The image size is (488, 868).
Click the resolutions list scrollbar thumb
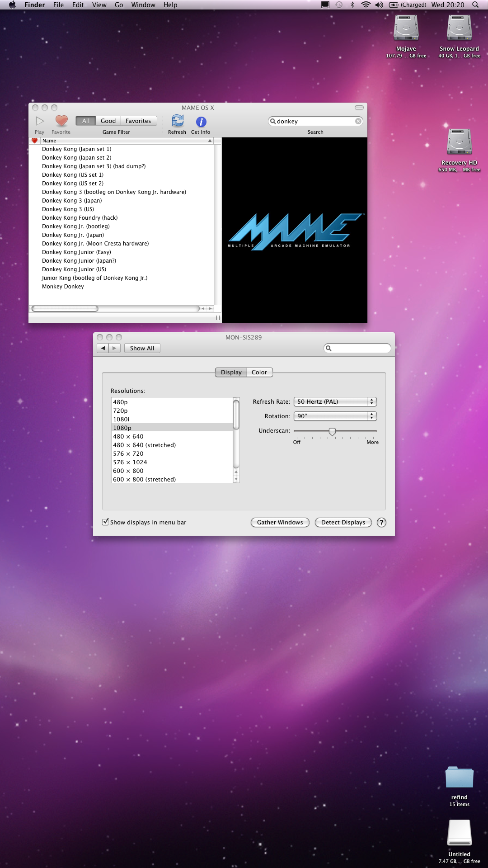(x=236, y=415)
